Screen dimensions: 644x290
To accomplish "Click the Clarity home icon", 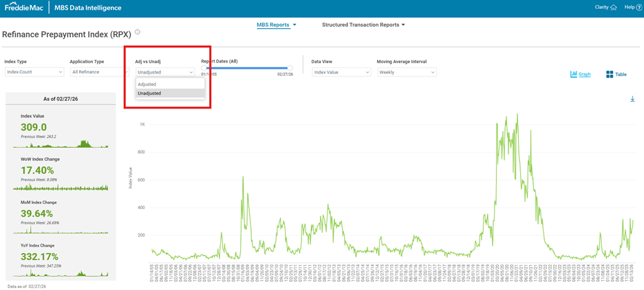I will click(x=613, y=8).
